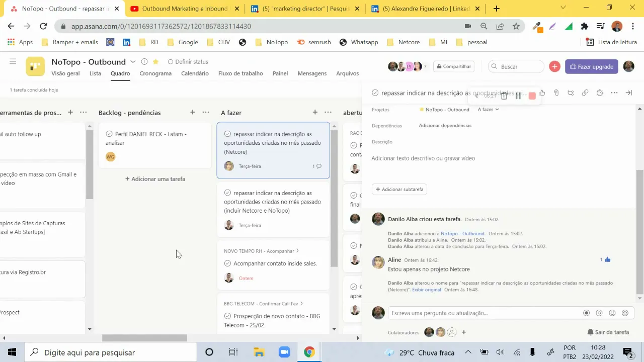644x362 pixels.
Task: Open the Chrome tab search dropdown
Action: (563, 8)
